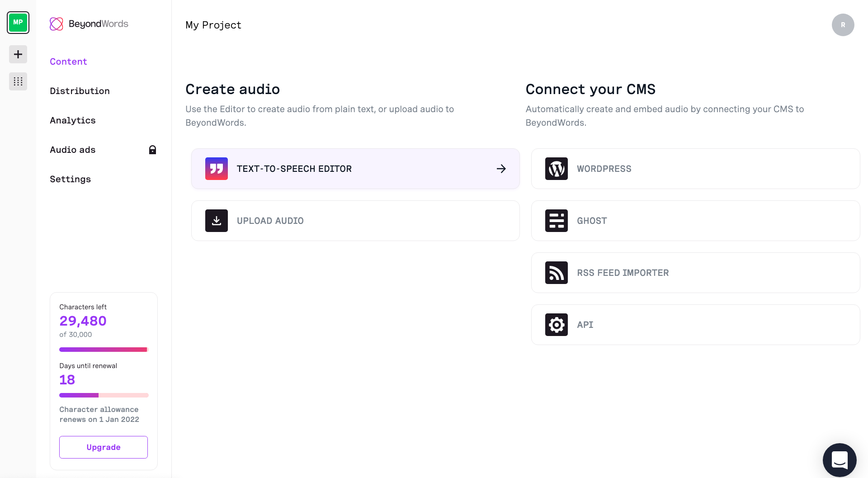868x478 pixels.
Task: Open Settings in sidebar
Action: click(x=70, y=179)
